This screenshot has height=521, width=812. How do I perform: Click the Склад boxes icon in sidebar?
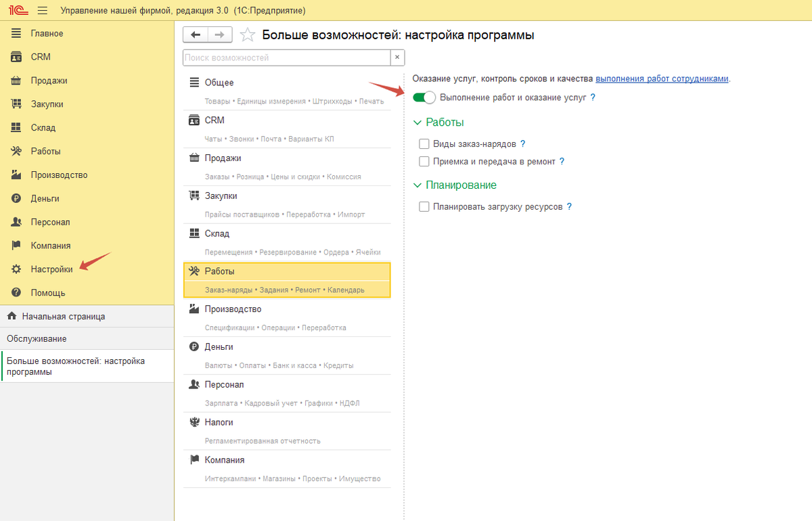16,128
